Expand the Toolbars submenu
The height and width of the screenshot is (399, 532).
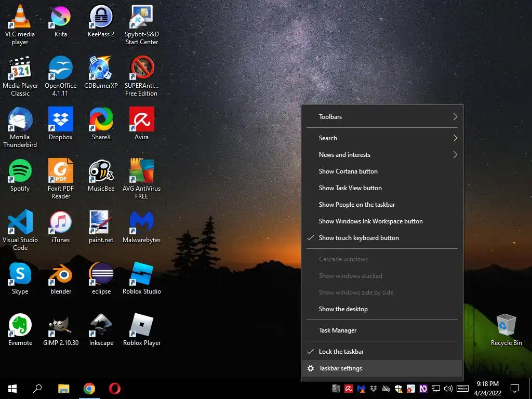click(382, 117)
